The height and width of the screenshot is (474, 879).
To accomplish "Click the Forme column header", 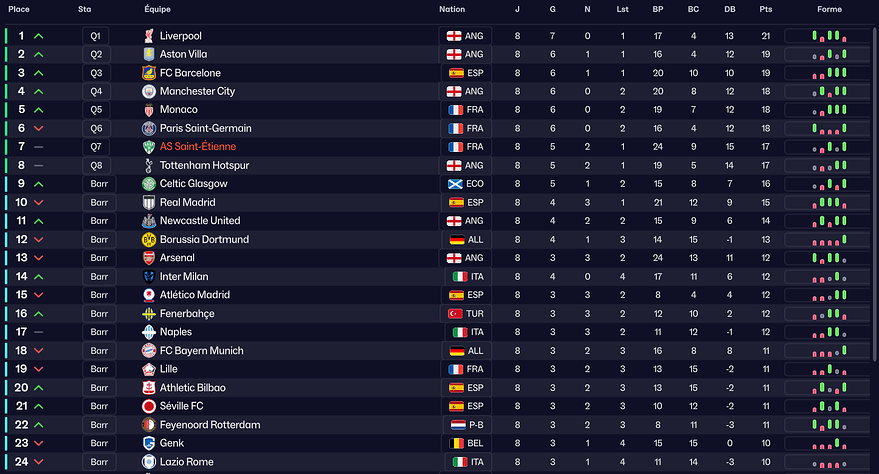I will [829, 9].
